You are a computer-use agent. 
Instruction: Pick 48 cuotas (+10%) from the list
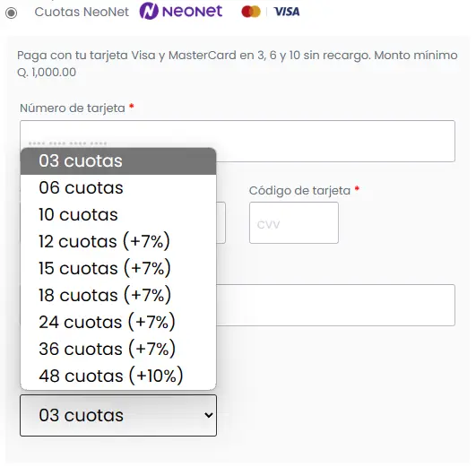(x=118, y=376)
